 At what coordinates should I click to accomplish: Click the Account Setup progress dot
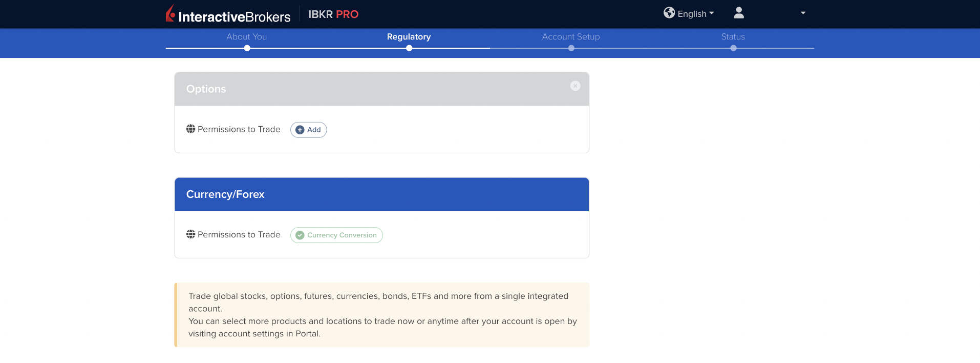[x=571, y=48]
